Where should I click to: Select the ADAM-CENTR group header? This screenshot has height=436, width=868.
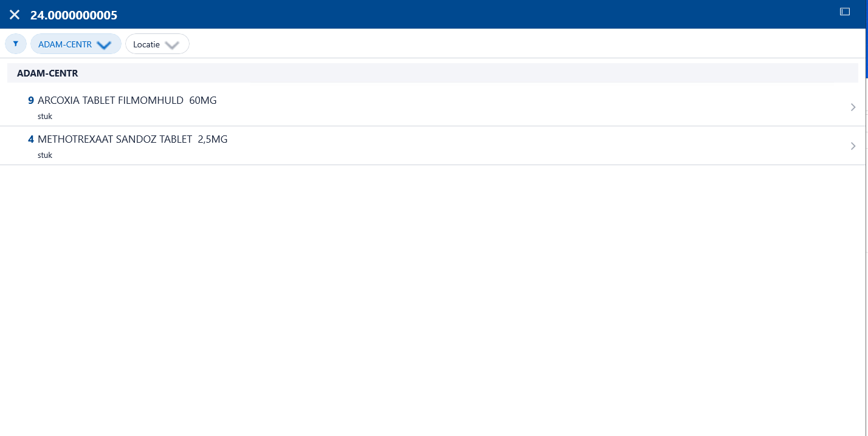point(433,73)
